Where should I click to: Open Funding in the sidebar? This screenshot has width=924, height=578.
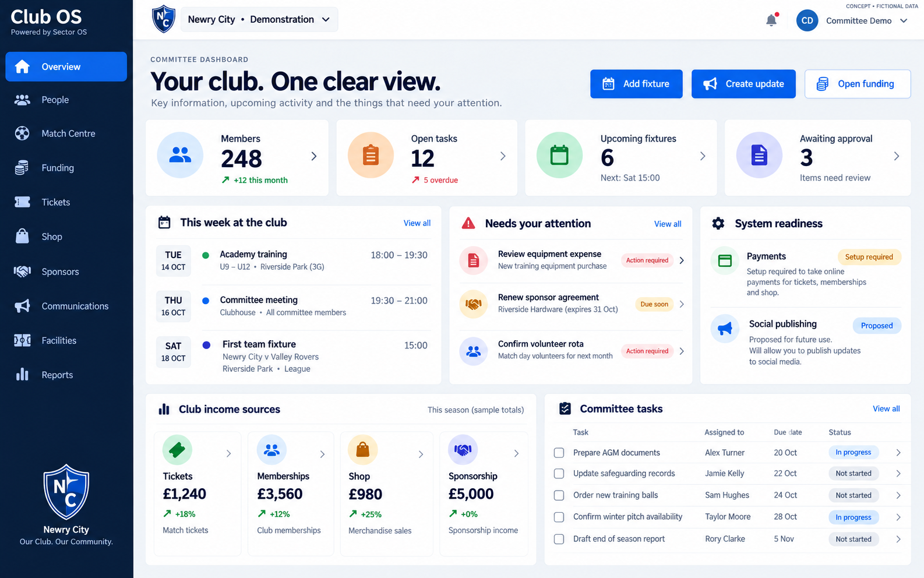[x=66, y=168]
